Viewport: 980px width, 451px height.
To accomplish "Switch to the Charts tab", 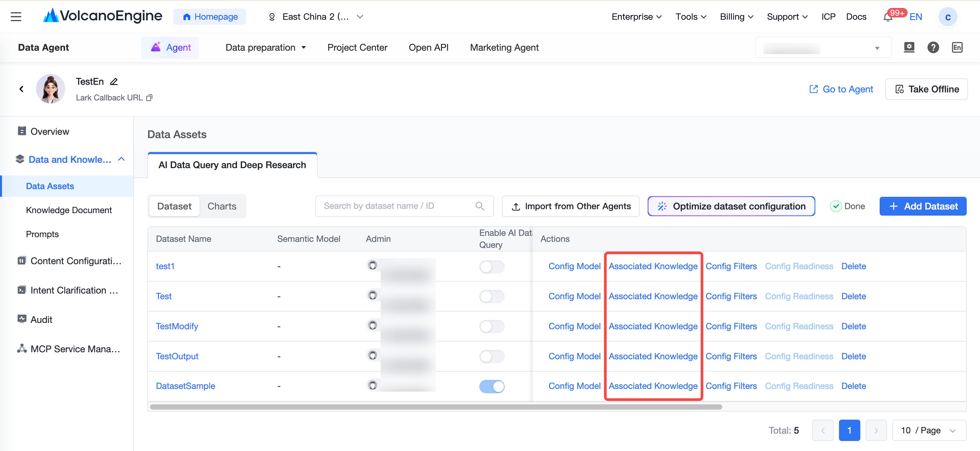I will click(x=222, y=206).
